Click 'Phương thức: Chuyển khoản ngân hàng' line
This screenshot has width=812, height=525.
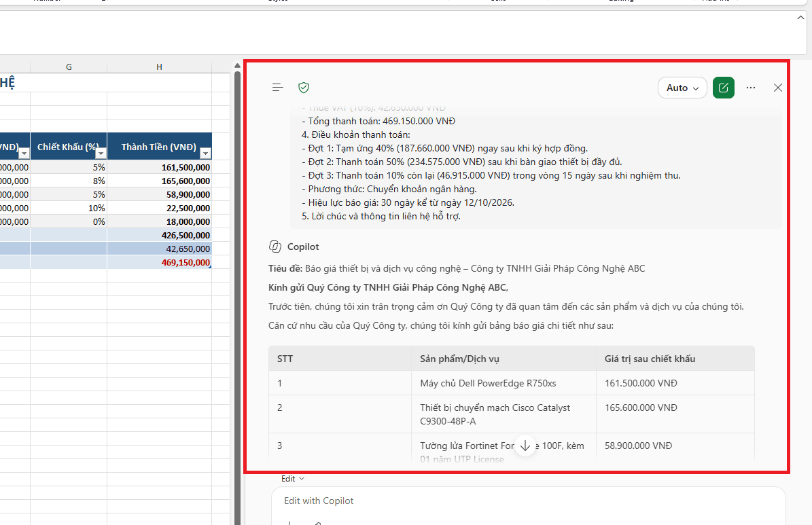[389, 189]
